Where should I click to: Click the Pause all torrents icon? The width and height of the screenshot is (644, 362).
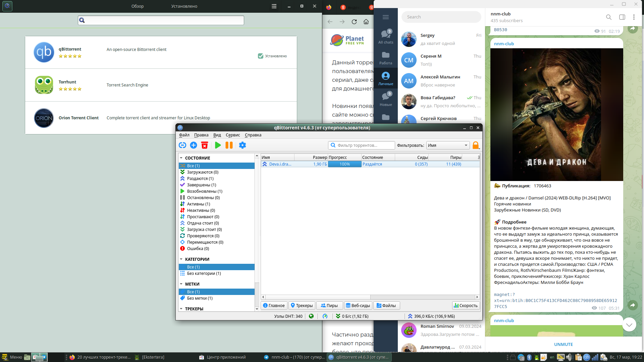click(229, 145)
